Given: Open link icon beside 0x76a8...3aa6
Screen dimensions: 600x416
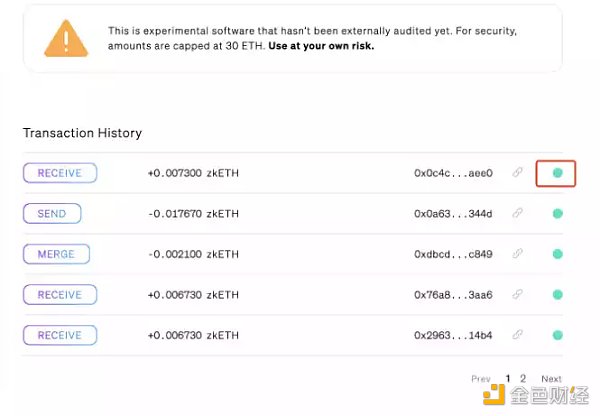Looking at the screenshot, I should point(517,295).
